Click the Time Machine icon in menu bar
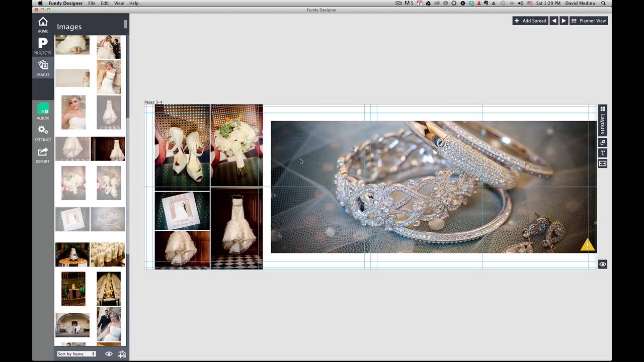The width and height of the screenshot is (644, 362). click(503, 3)
